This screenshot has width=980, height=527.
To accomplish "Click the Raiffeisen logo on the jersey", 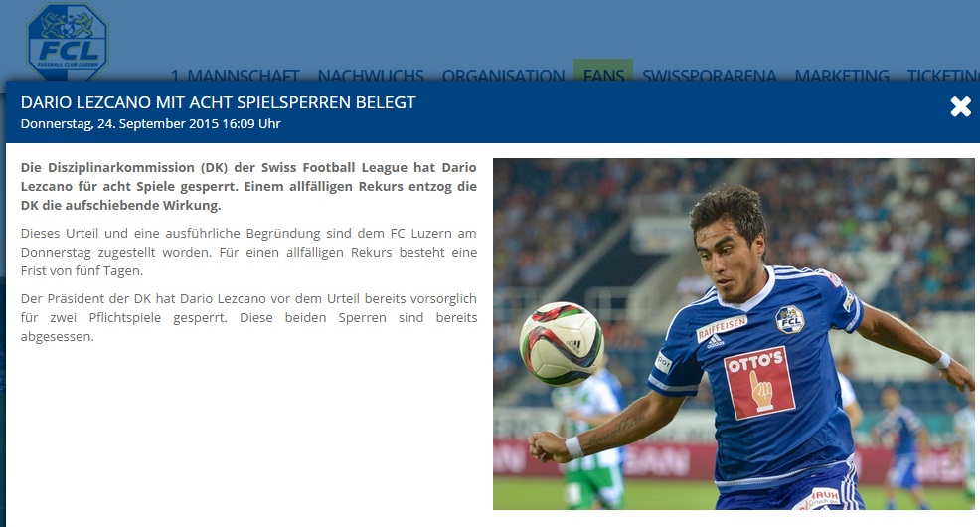I will (721, 329).
